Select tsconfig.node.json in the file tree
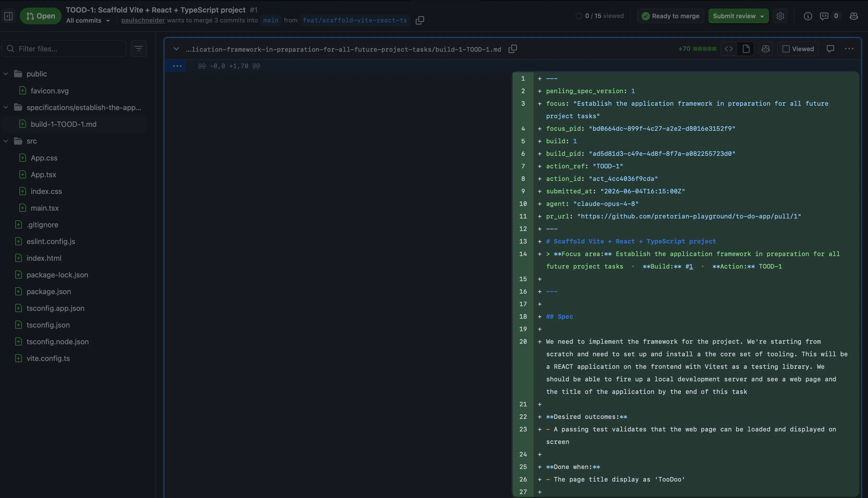 click(58, 342)
